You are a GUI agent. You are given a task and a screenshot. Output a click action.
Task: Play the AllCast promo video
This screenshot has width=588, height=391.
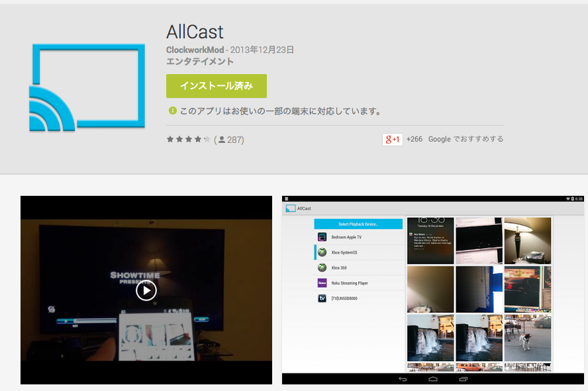tap(146, 290)
